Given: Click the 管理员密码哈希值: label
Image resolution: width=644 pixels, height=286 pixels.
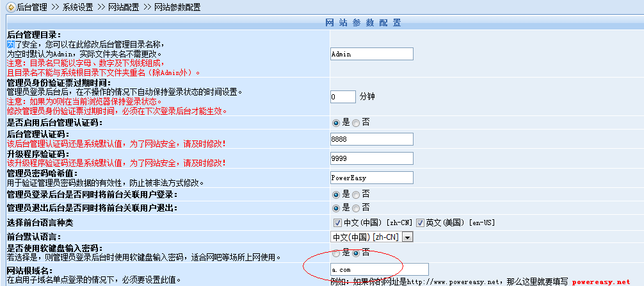Looking at the screenshot, I should click(42, 173).
